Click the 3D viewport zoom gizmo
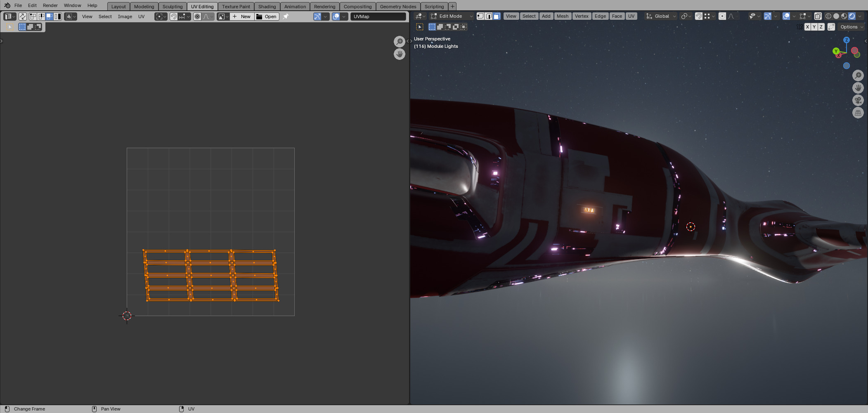The height and width of the screenshot is (413, 868). click(x=858, y=76)
